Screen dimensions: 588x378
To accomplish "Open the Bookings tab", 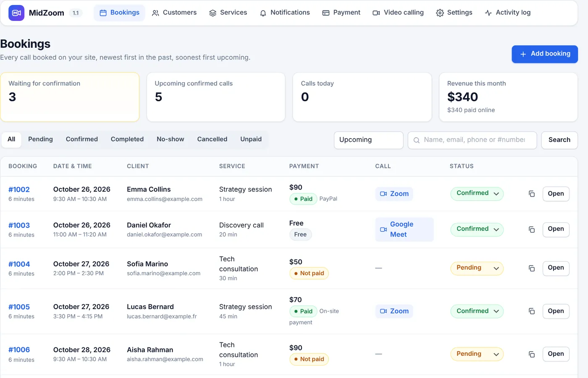I will point(119,13).
